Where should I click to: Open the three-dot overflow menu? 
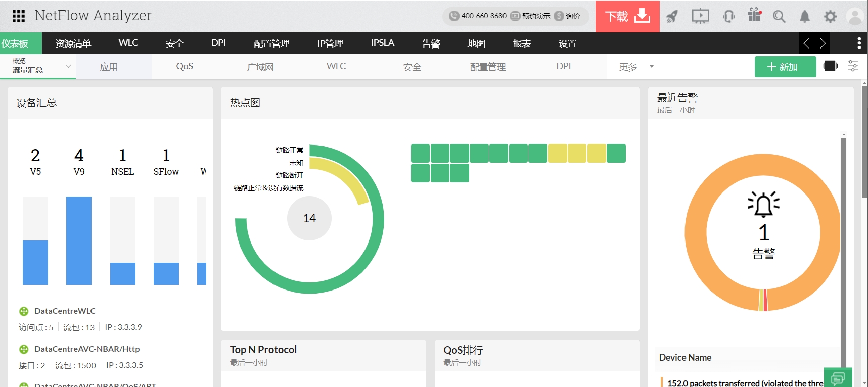[859, 43]
